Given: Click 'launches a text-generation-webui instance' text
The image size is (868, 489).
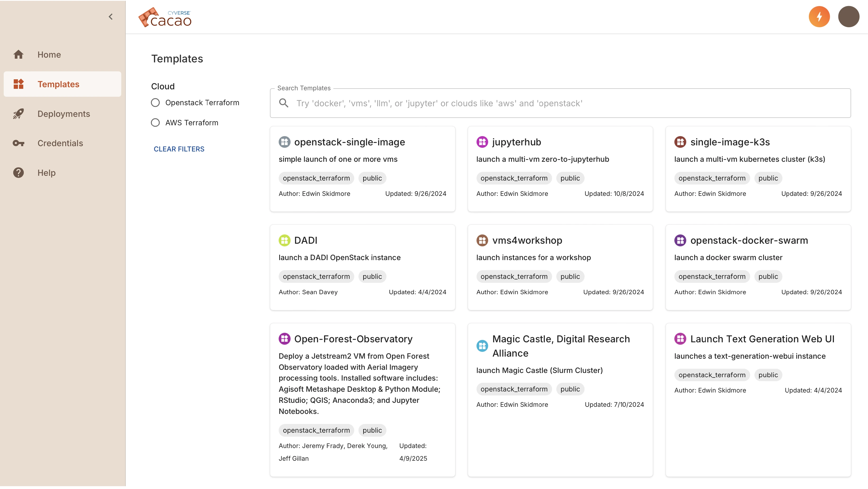Looking at the screenshot, I should 750,356.
